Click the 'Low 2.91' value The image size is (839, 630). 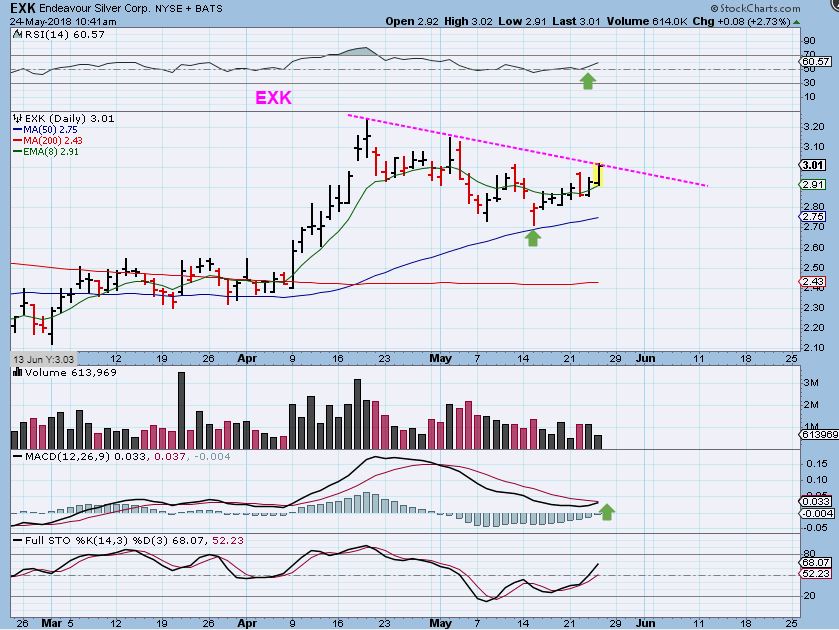[x=522, y=21]
